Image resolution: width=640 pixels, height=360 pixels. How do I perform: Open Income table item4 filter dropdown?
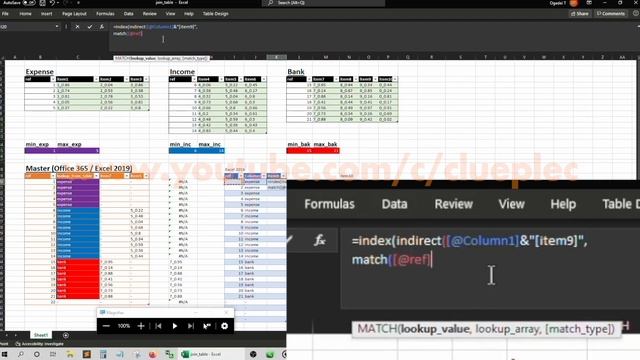coord(221,79)
